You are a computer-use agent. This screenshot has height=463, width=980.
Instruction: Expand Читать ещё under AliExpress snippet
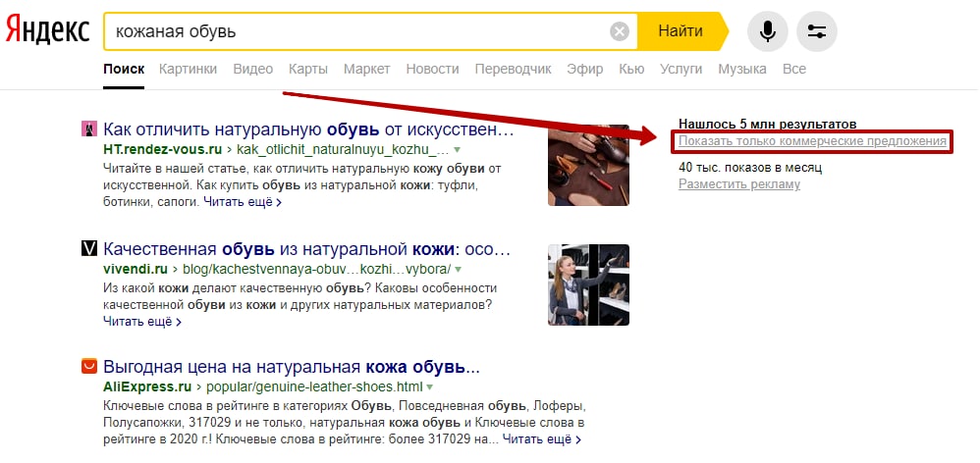click(542, 439)
